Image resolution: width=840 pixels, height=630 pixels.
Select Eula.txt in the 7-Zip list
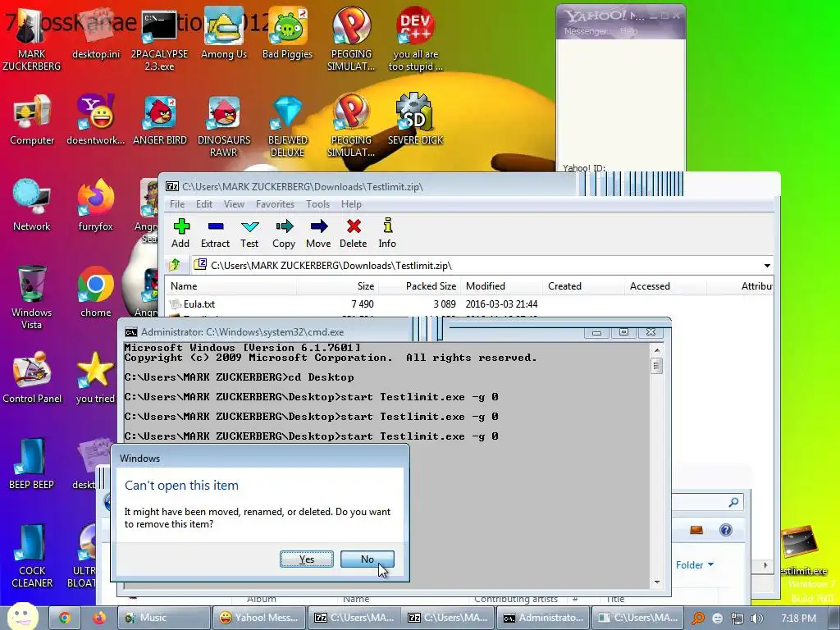(199, 304)
